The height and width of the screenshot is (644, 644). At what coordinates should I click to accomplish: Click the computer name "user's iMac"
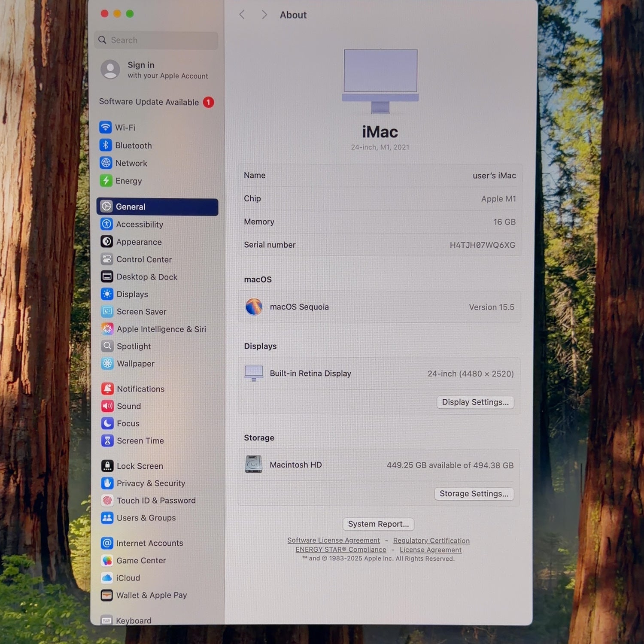tap(494, 176)
